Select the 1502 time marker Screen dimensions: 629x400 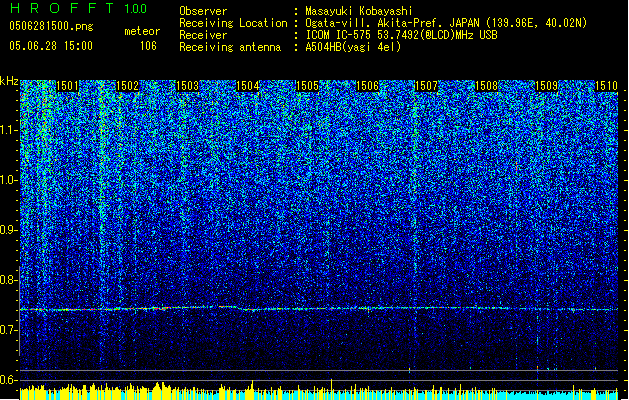pos(127,86)
